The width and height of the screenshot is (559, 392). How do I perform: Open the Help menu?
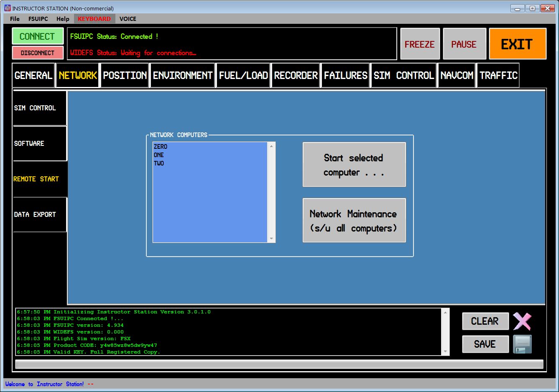coord(63,19)
